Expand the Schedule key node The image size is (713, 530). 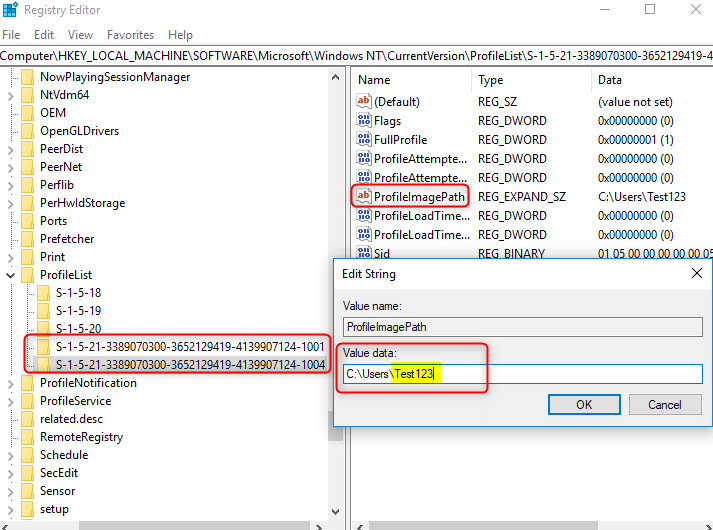pyautogui.click(x=11, y=455)
